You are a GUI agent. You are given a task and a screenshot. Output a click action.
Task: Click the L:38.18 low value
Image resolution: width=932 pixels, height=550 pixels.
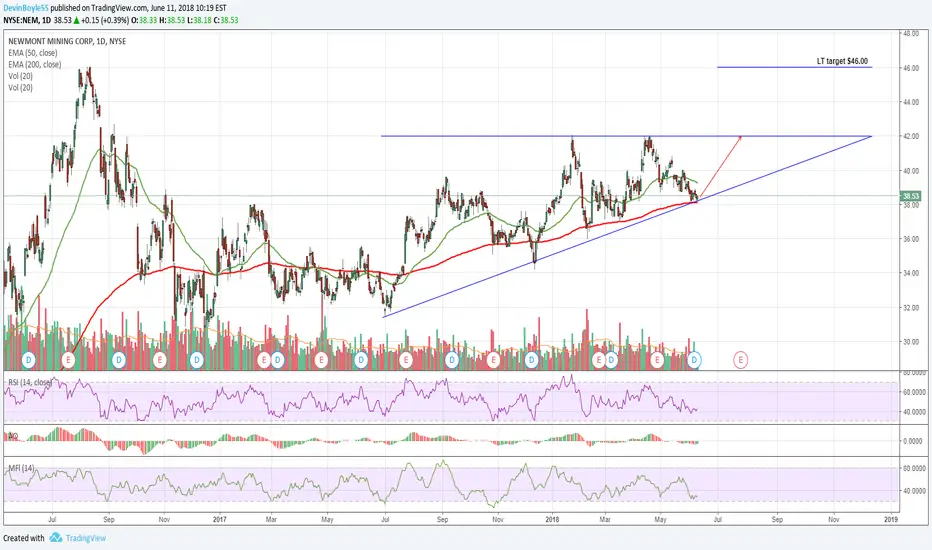pyautogui.click(x=199, y=20)
